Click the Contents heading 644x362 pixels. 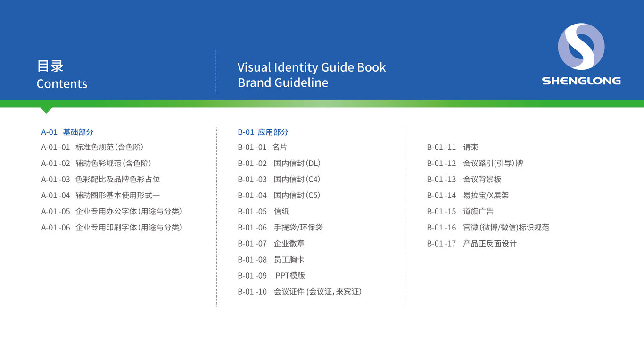(x=62, y=83)
